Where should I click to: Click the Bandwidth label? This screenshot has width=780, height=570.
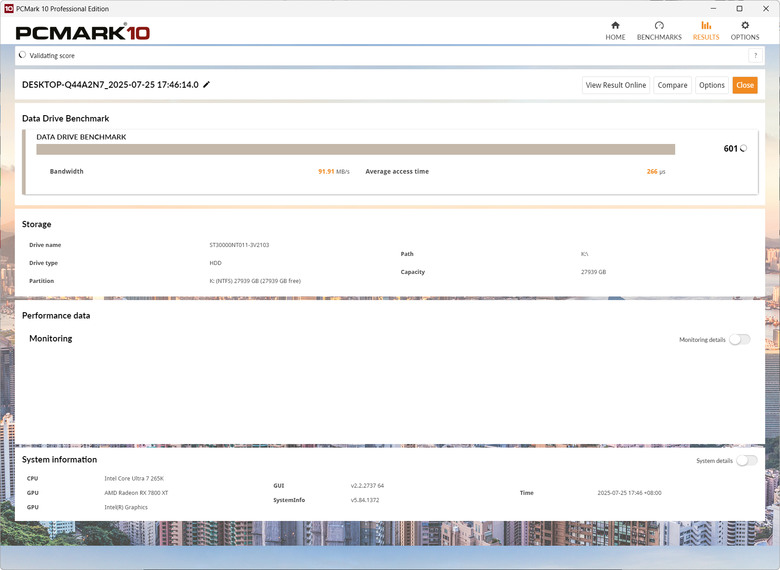[x=66, y=172]
